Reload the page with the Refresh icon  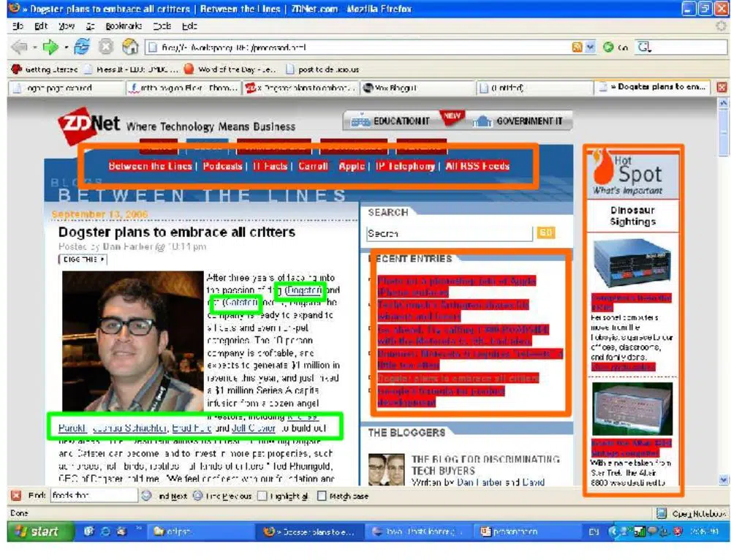[x=81, y=47]
